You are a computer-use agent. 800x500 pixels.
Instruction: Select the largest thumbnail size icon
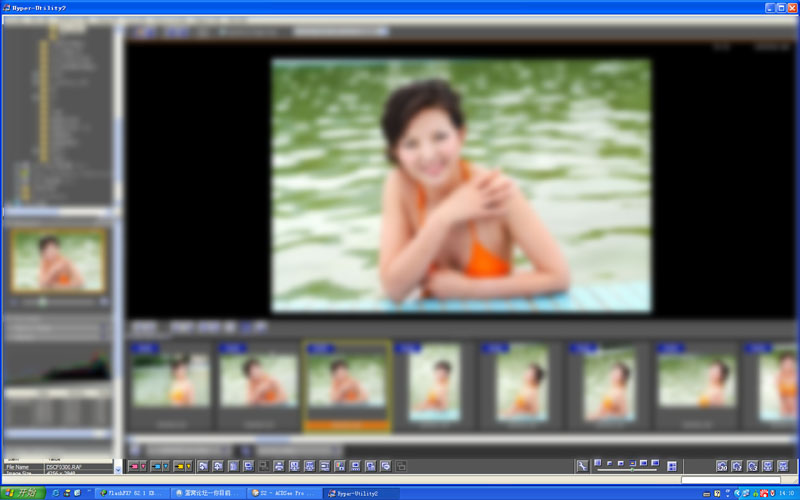656,463
